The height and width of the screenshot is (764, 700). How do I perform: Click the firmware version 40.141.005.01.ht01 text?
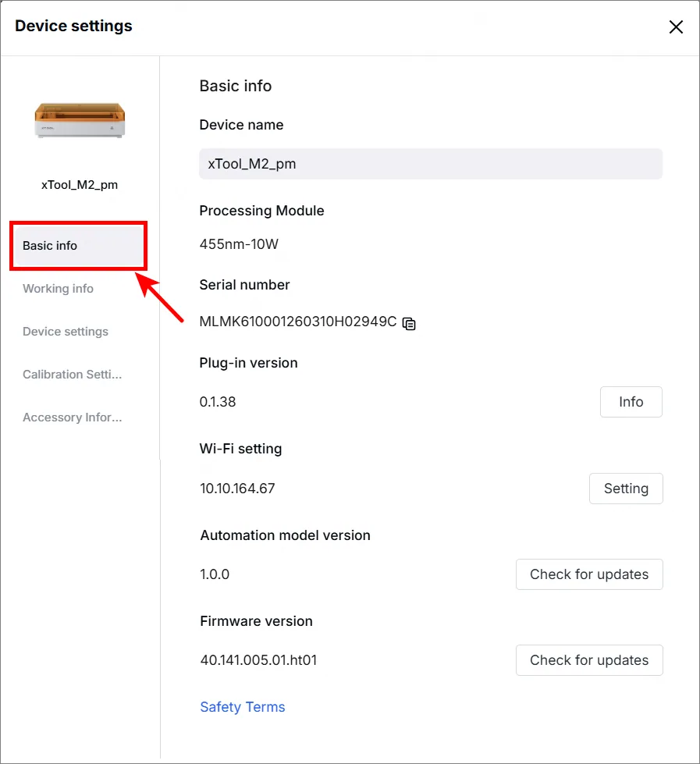tap(258, 659)
